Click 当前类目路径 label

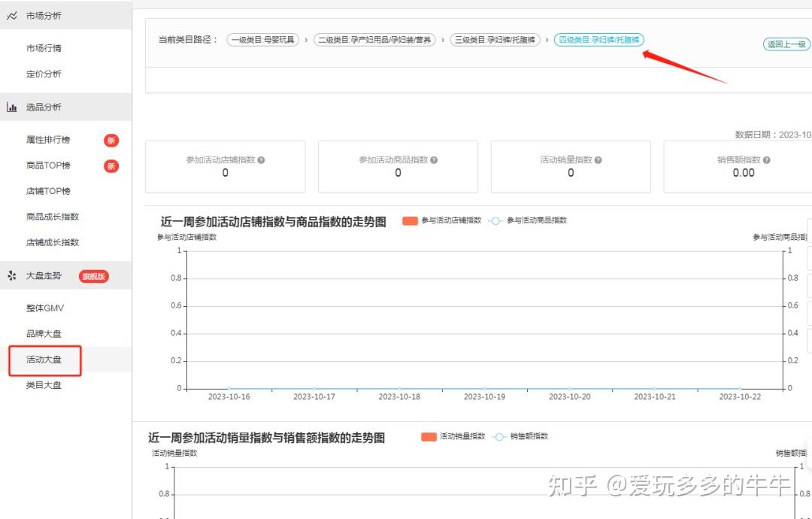(x=188, y=40)
